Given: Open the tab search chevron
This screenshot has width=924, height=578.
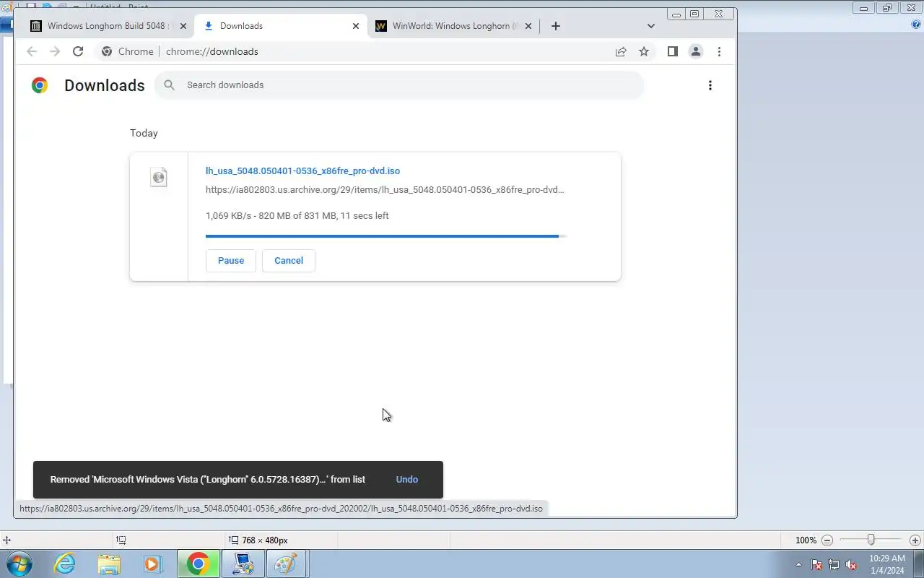Looking at the screenshot, I should [651, 26].
